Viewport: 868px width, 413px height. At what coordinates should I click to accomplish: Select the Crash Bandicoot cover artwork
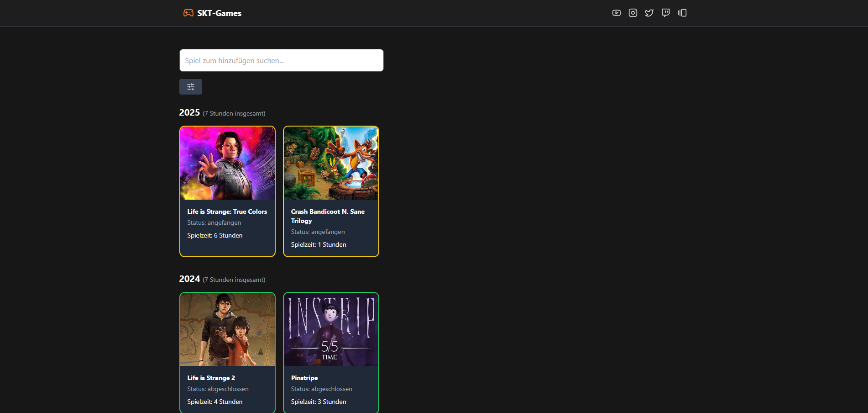pos(331,163)
